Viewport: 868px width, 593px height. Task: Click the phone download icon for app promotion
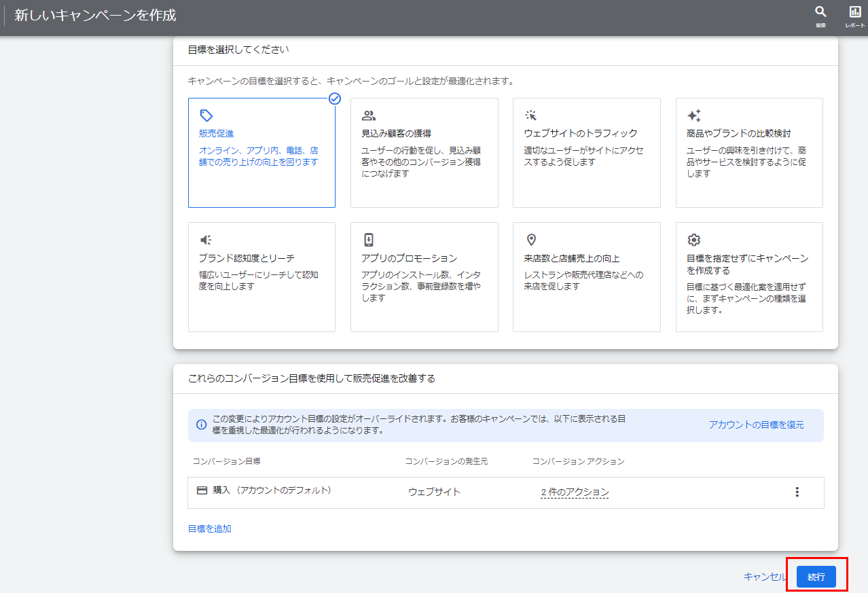click(x=368, y=240)
